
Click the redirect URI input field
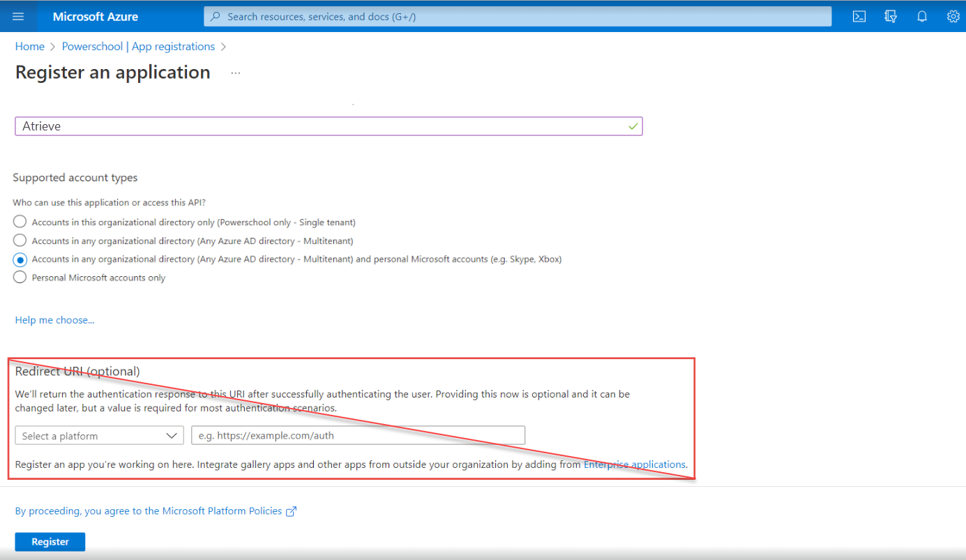[x=358, y=436]
